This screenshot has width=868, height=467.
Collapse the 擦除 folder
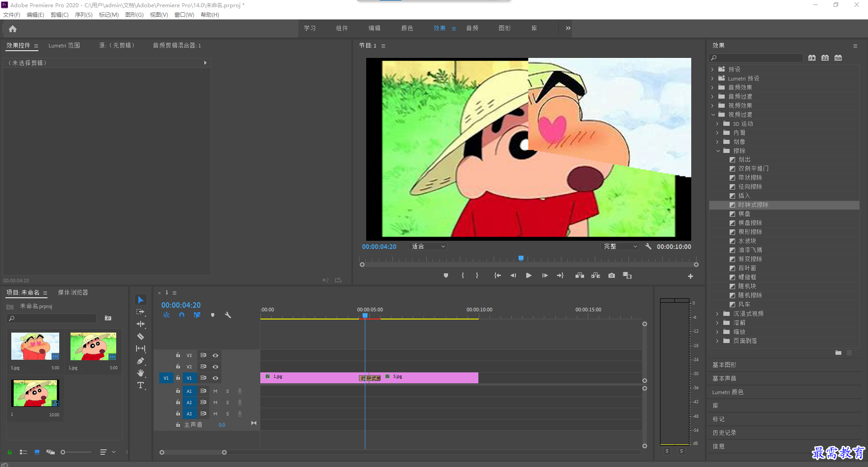[718, 151]
